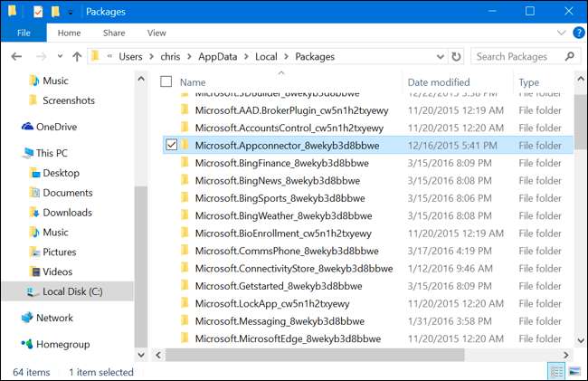Click the Microsoft.AAD.BrokerPlugin folder icon
Screen dimensions: 588x381
[x=185, y=110]
